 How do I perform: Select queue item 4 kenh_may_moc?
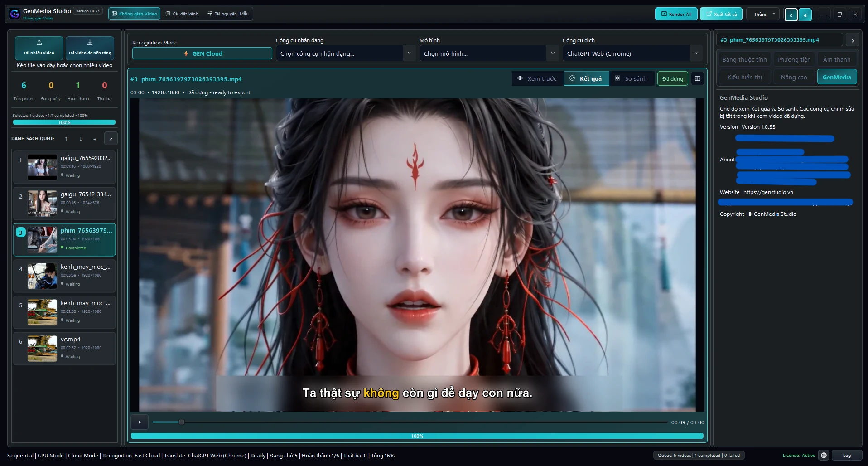[x=64, y=276]
